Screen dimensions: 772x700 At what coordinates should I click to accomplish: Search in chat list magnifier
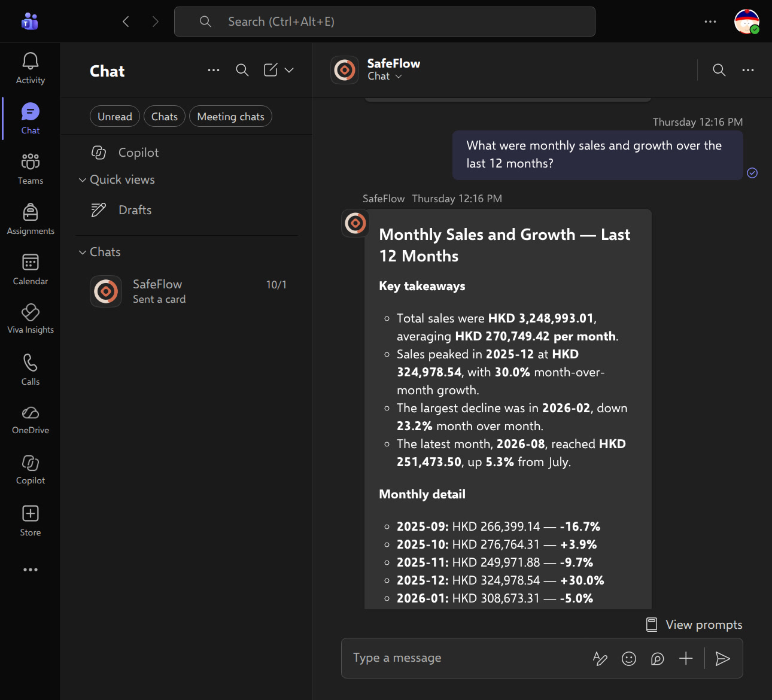pos(242,70)
